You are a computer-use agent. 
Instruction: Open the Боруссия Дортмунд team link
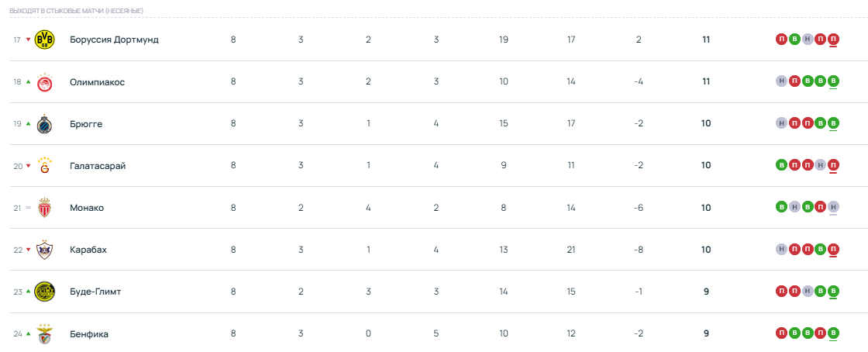click(x=114, y=40)
